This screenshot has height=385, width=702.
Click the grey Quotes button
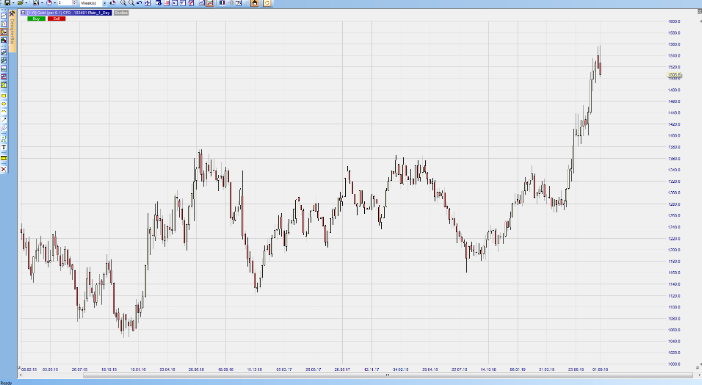click(121, 13)
